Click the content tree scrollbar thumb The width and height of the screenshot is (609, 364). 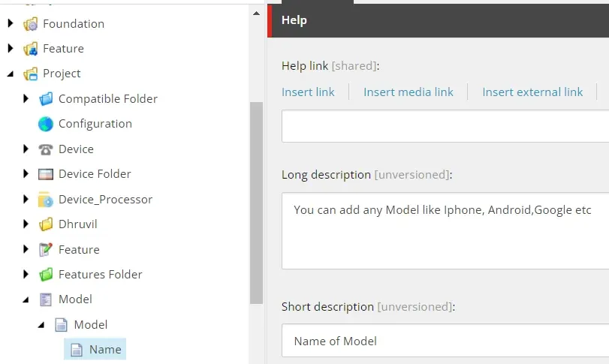point(256,203)
